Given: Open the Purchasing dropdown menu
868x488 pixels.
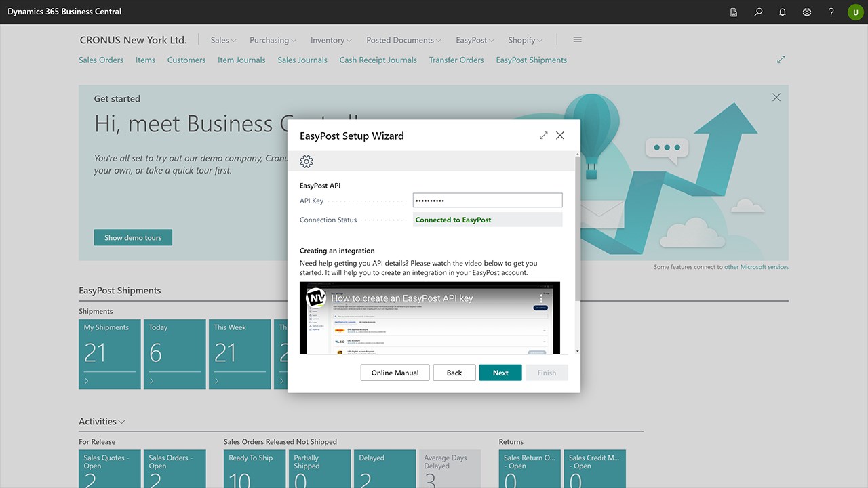Looking at the screenshot, I should (273, 40).
